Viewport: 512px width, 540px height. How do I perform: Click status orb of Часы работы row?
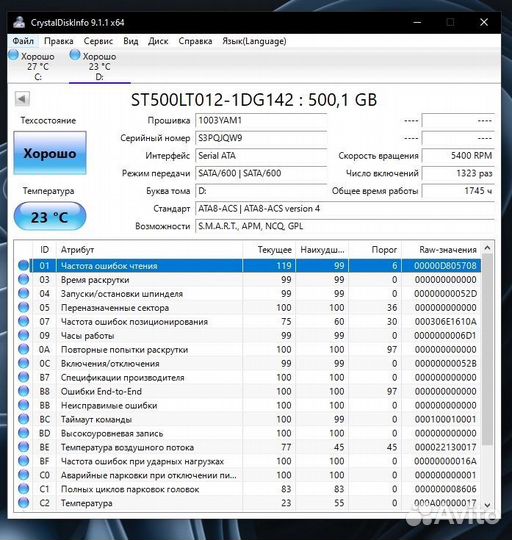[23, 335]
